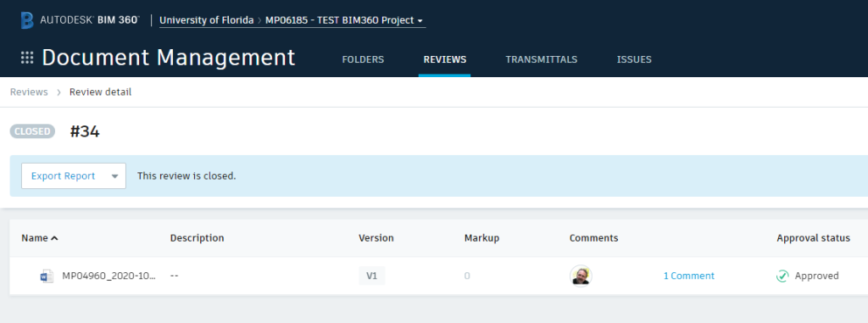868x323 pixels.
Task: Click the green Approved checkmark icon
Action: pos(782,276)
